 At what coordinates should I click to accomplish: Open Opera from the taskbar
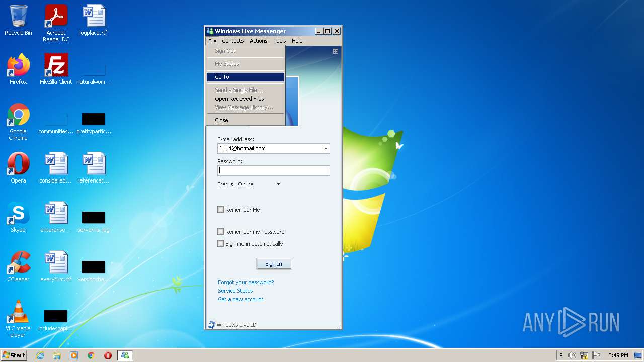pos(108,355)
